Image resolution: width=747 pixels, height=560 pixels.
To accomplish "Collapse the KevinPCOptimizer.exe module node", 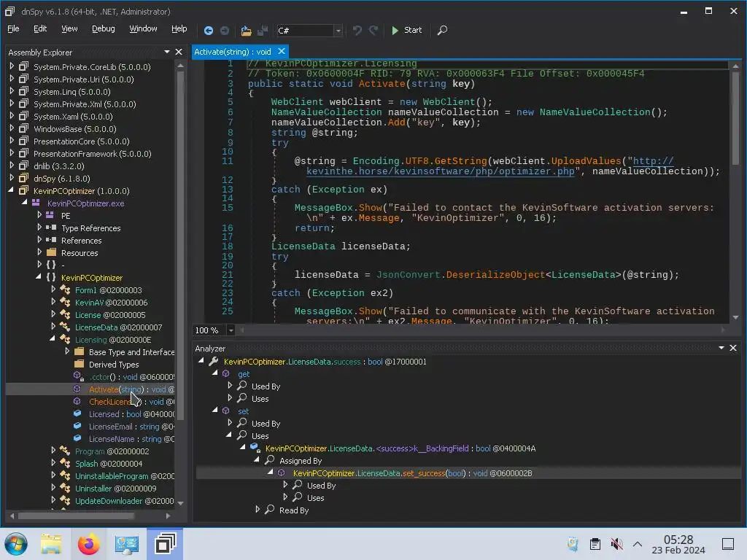I will click(x=25, y=203).
